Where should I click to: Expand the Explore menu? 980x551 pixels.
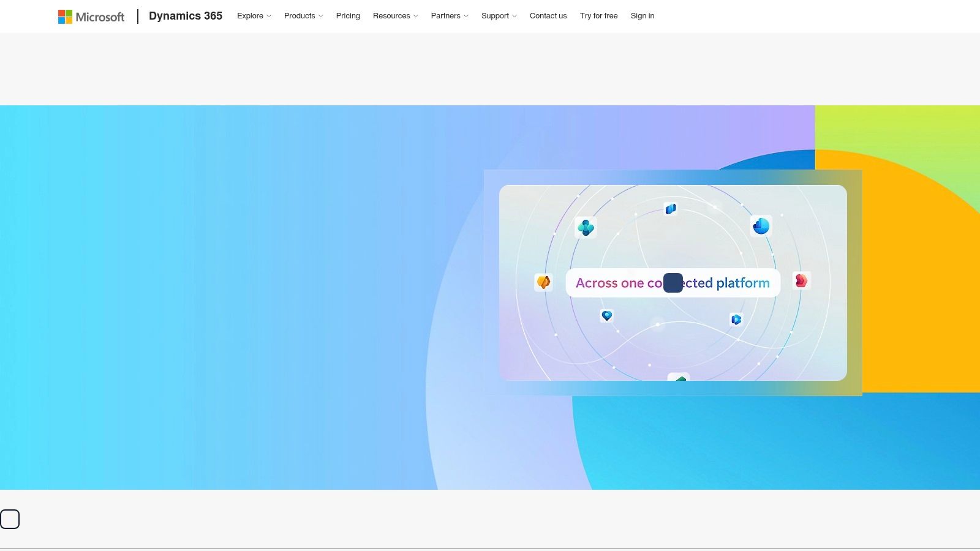click(254, 16)
